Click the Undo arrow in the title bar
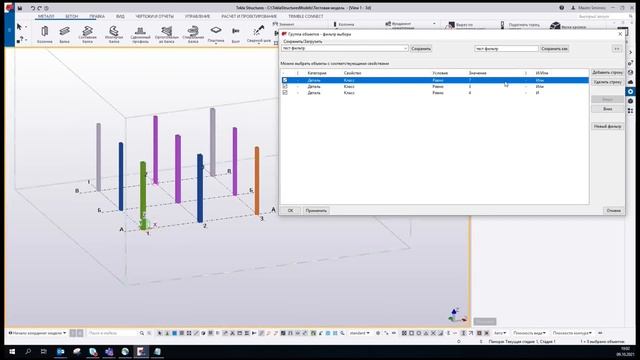This screenshot has width=640, height=360. (32, 8)
